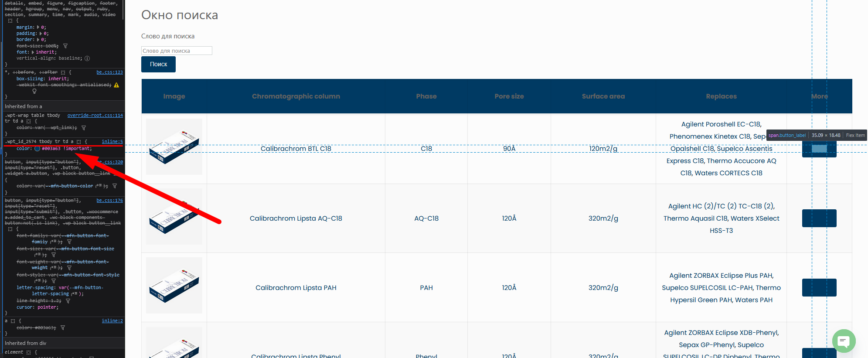The width and height of the screenshot is (868, 358).
Task: Click filter icon next to color: var(--wpt_link)
Action: pos(84,128)
